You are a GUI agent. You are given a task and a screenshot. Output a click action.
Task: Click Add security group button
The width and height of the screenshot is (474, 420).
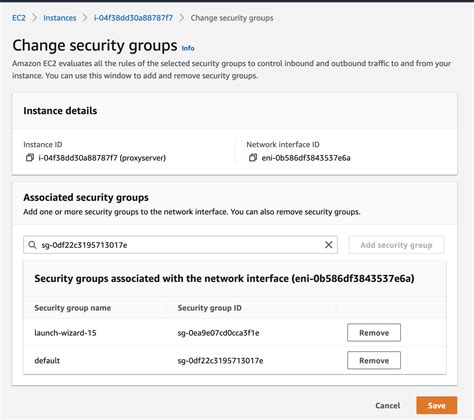pyautogui.click(x=396, y=245)
